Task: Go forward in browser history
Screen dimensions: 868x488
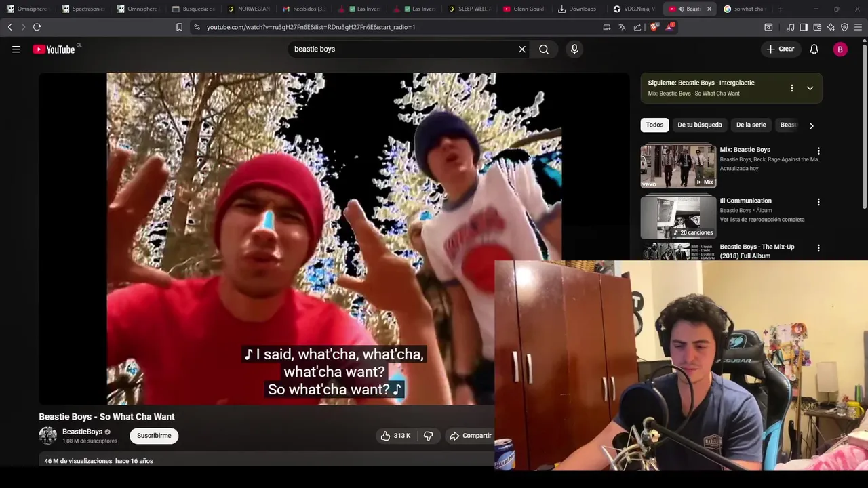Action: click(x=23, y=27)
